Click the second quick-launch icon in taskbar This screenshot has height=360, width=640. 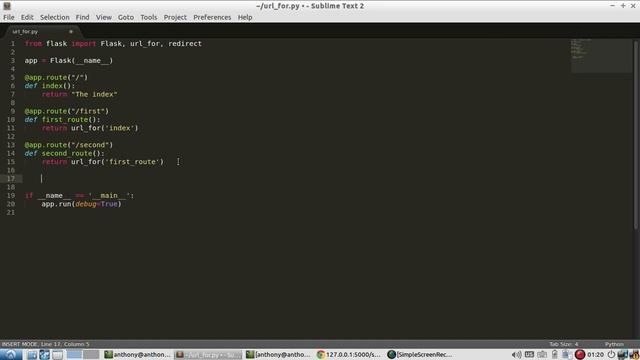(x=44, y=354)
